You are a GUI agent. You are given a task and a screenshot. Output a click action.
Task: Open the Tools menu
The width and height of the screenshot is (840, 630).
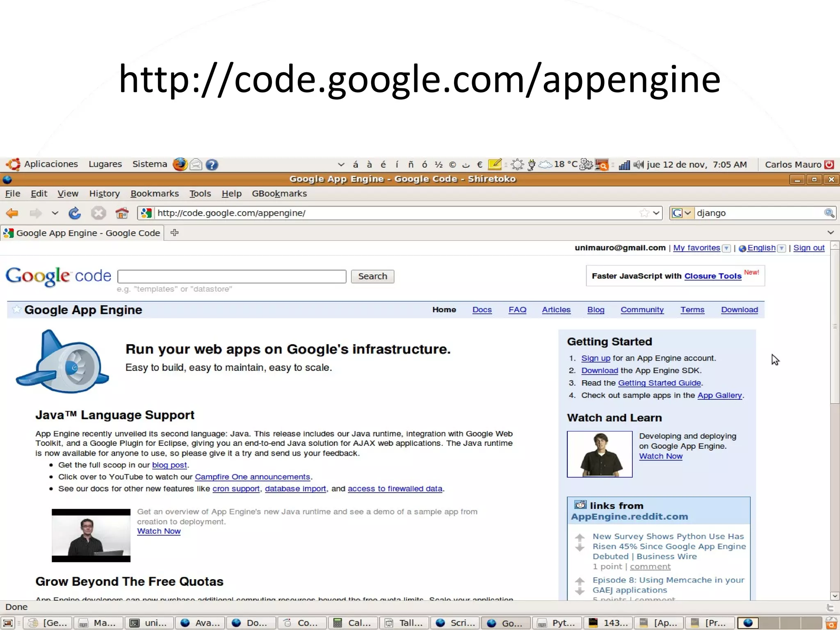[x=200, y=194]
